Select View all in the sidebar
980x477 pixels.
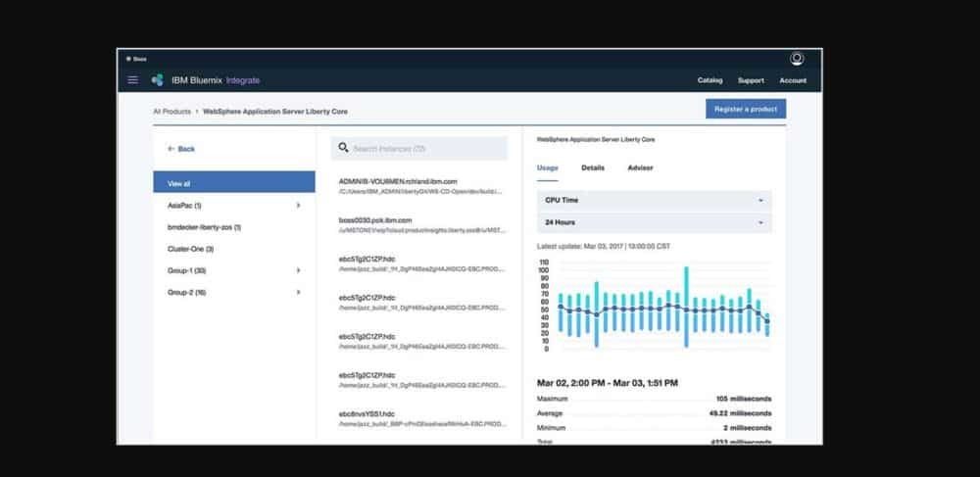pyautogui.click(x=234, y=183)
